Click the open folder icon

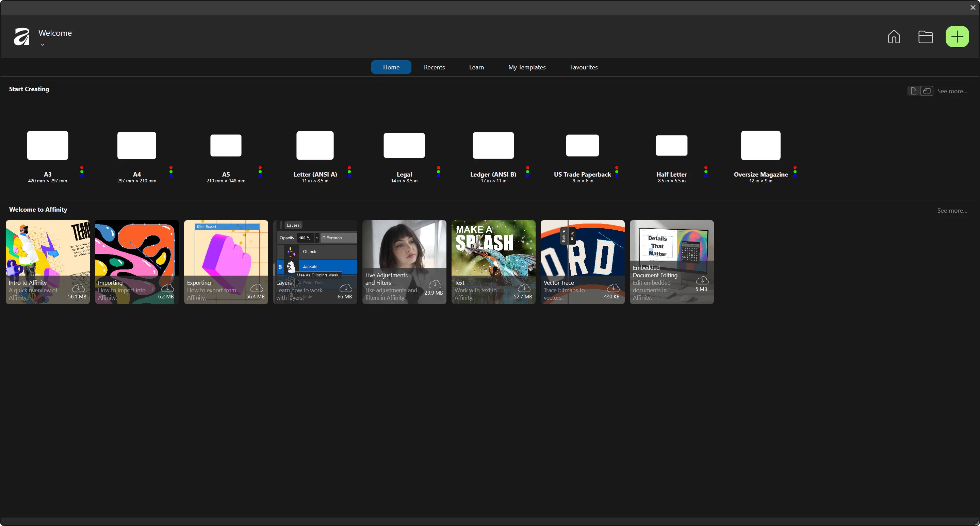coord(925,36)
